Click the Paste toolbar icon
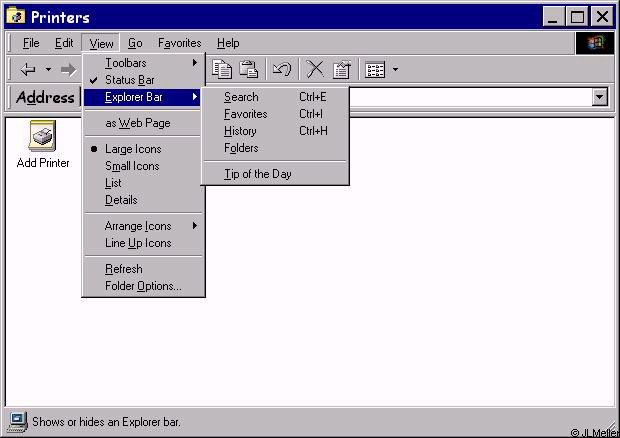This screenshot has height=438, width=620. point(249,69)
